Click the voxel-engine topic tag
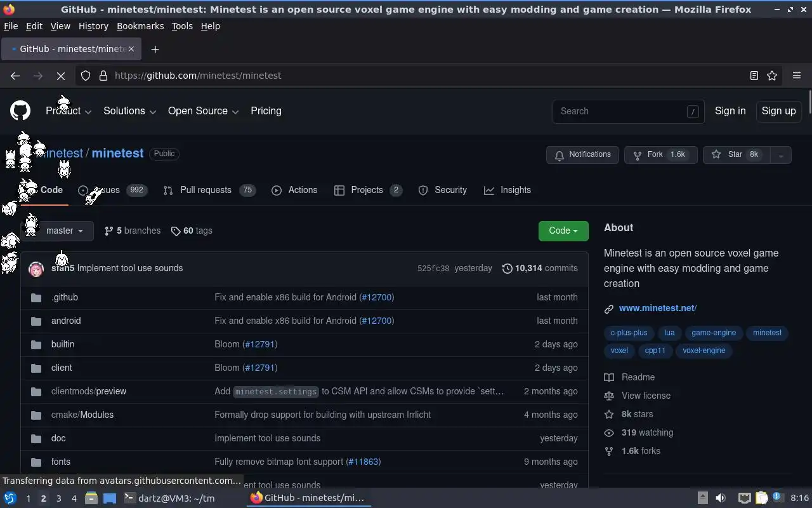 (x=704, y=351)
